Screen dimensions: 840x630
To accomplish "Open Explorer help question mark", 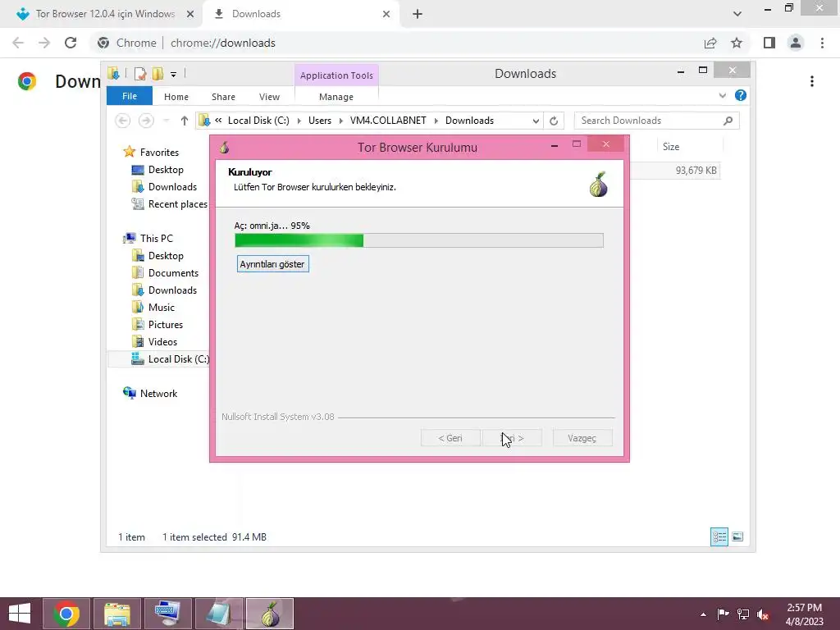I will tap(741, 95).
